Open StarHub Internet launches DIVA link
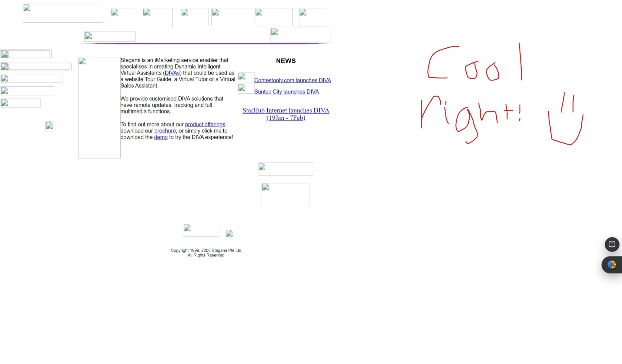 coord(285,111)
